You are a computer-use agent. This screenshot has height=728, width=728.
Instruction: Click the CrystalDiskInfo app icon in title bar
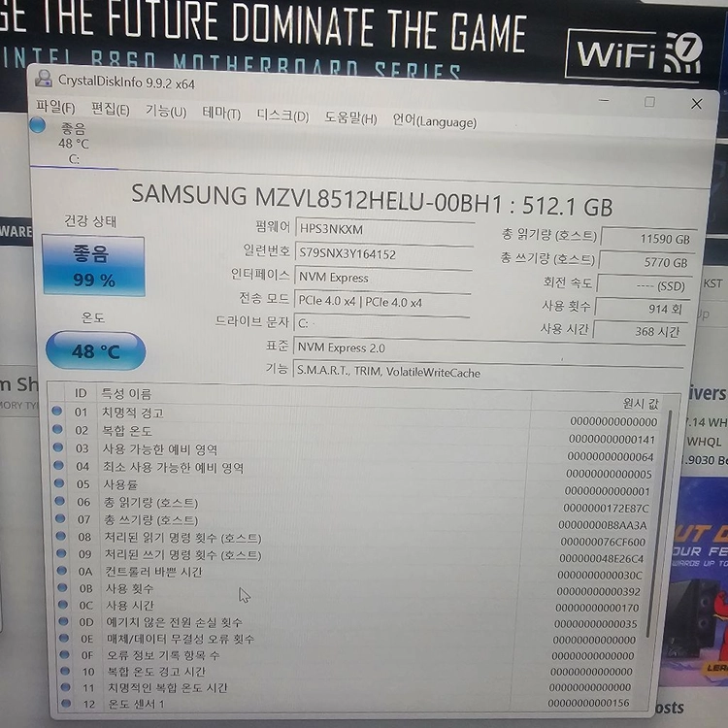44,78
